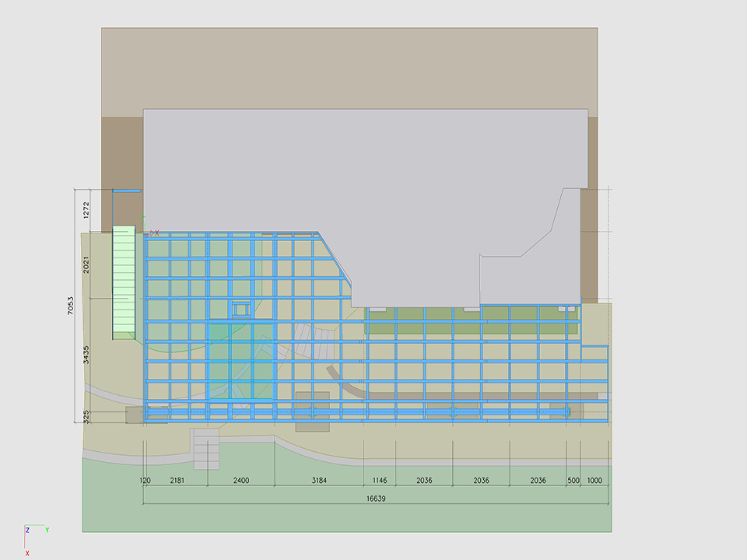Select the 1146 dimension label
The height and width of the screenshot is (560, 747).
point(379,481)
